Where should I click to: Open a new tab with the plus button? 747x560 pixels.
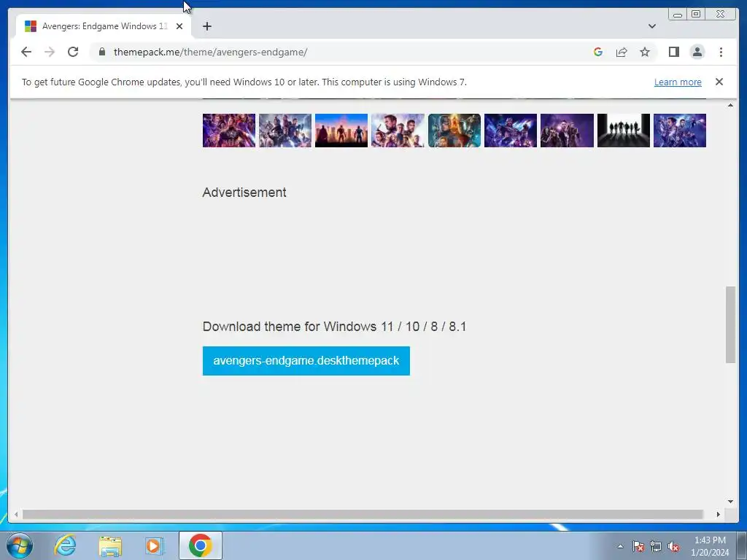[206, 26]
